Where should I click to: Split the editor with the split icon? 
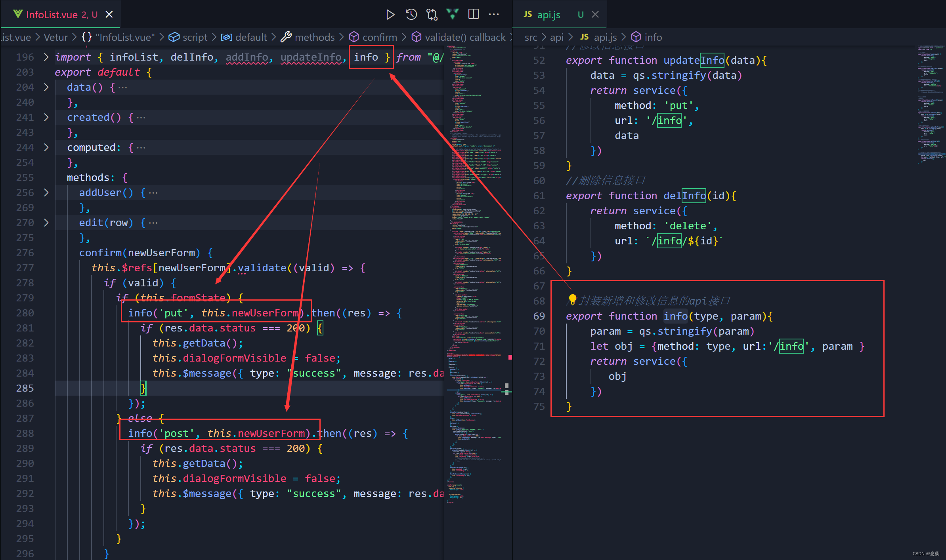tap(473, 15)
